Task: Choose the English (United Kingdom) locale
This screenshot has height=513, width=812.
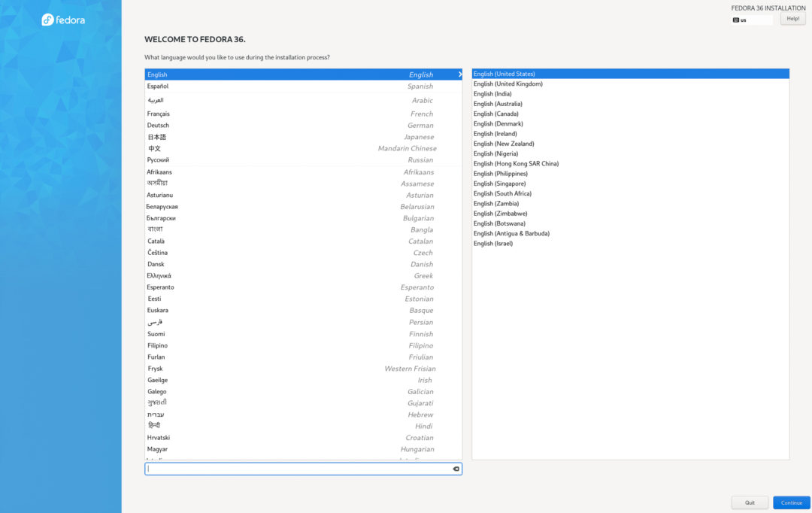Action: coord(630,84)
